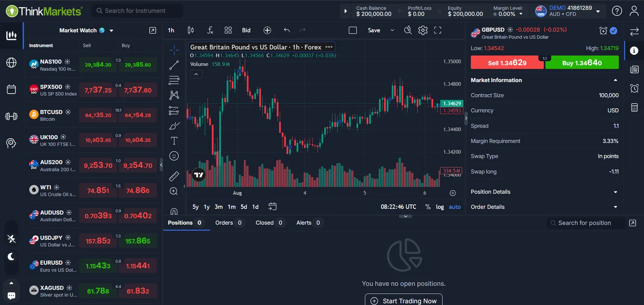Expand the Order Details section
Viewport: 644px width, 305px height.
(615, 207)
